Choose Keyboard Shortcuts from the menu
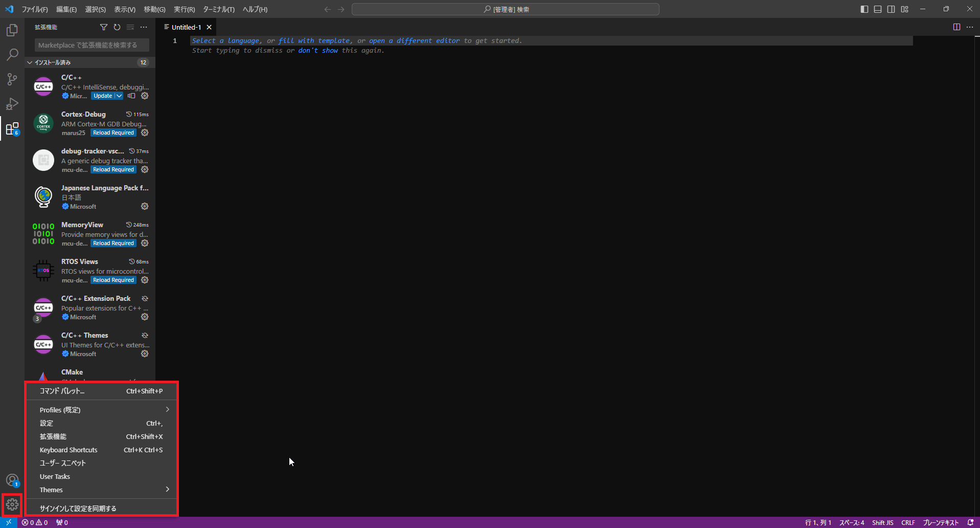The image size is (980, 528). pyautogui.click(x=102, y=450)
